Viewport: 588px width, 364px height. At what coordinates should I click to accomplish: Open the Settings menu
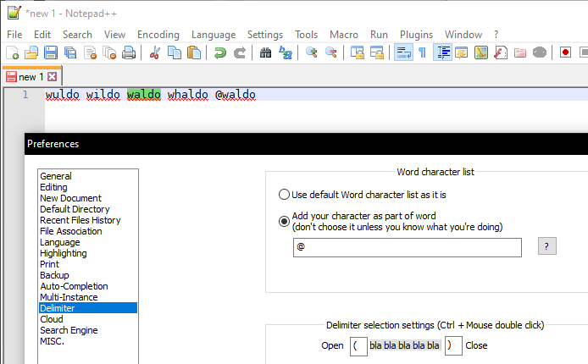[x=264, y=35]
